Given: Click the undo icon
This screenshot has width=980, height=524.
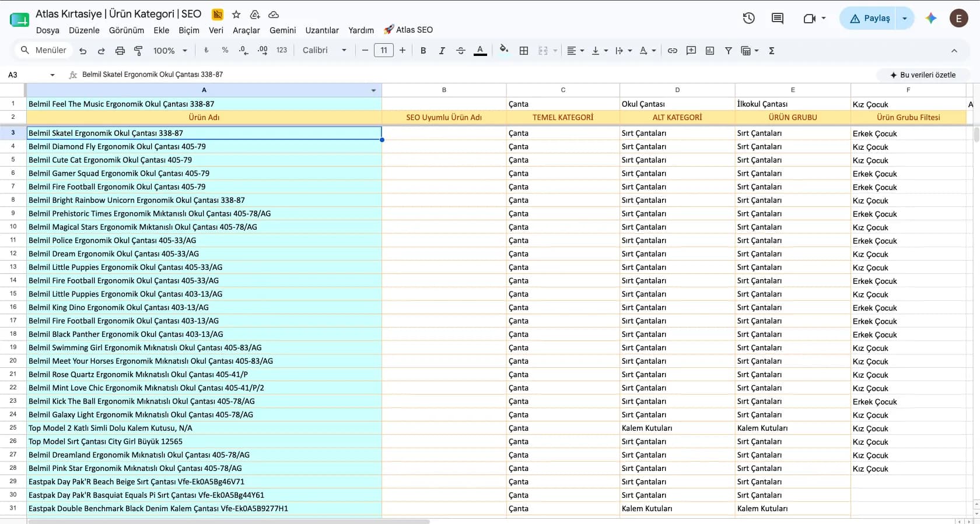Looking at the screenshot, I should click(83, 51).
